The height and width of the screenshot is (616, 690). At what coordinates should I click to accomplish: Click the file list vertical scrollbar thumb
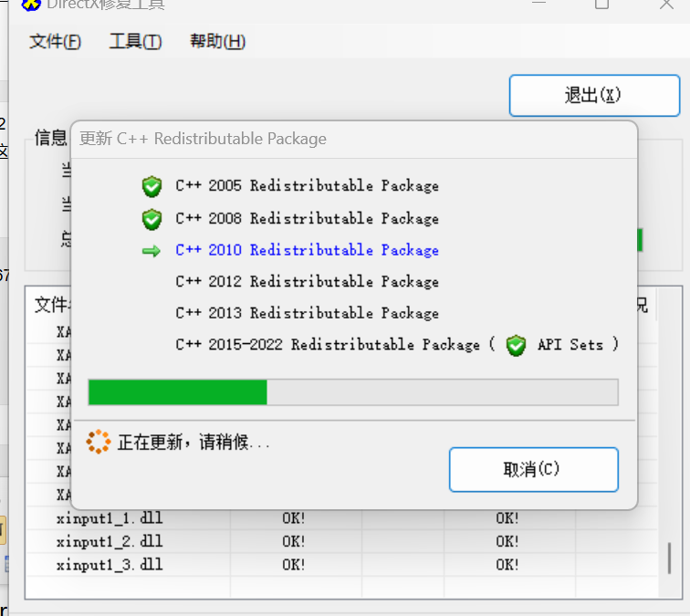pos(669,558)
